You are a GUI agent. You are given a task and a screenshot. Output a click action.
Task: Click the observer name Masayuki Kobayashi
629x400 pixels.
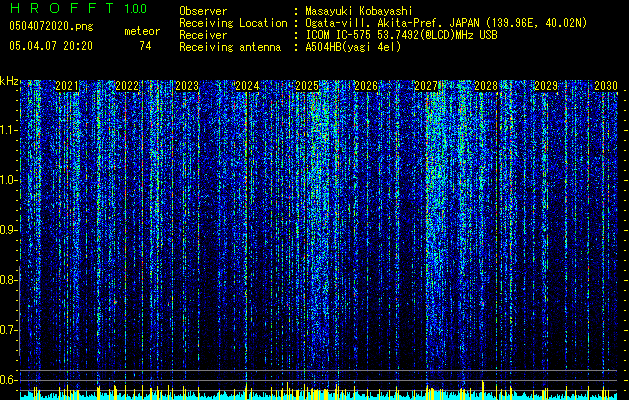coord(359,11)
